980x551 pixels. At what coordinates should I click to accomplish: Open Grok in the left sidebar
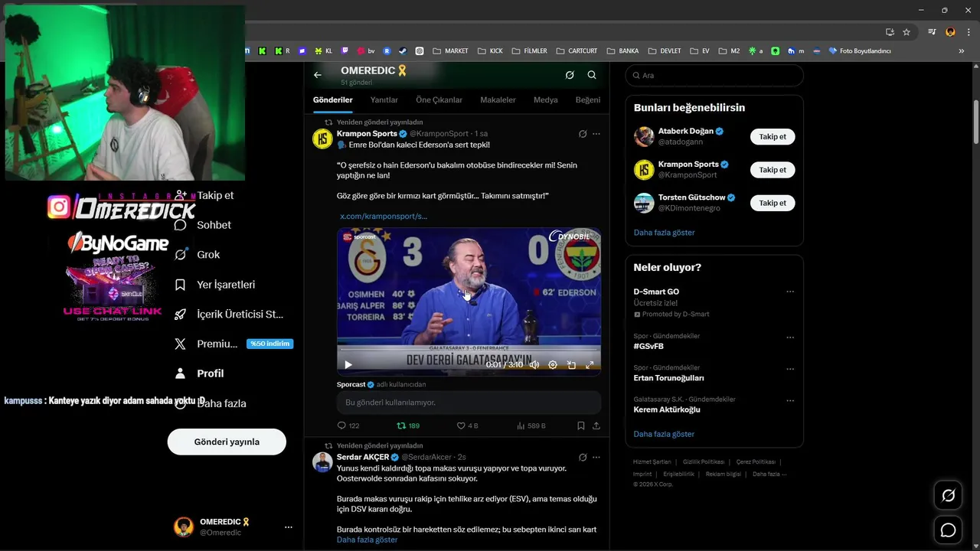(x=198, y=255)
